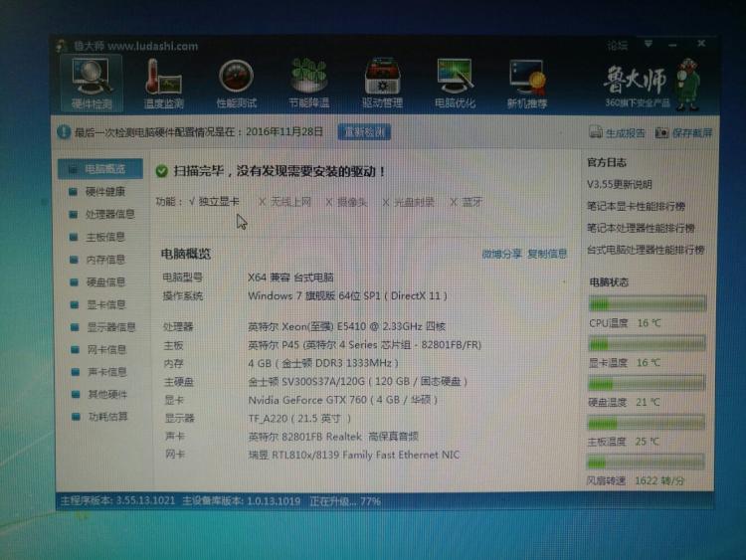Image resolution: width=746 pixels, height=560 pixels.
Task: Click the info icon beside last detection date
Action: click(x=64, y=132)
